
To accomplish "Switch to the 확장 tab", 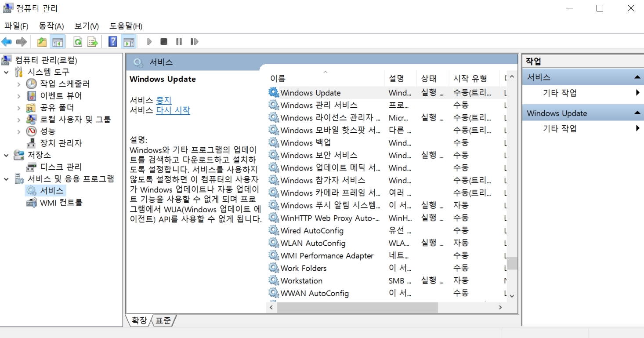I will click(139, 320).
